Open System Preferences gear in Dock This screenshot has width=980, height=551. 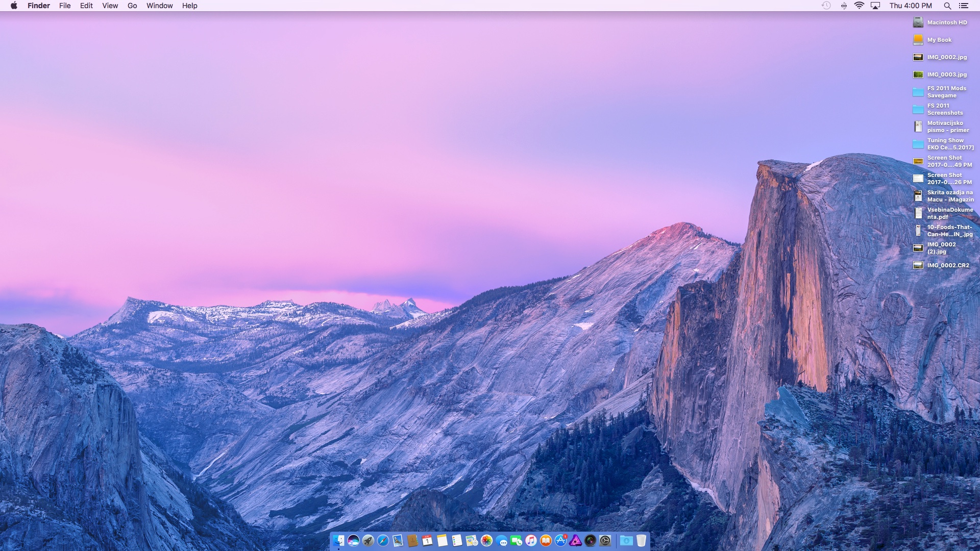(x=605, y=541)
